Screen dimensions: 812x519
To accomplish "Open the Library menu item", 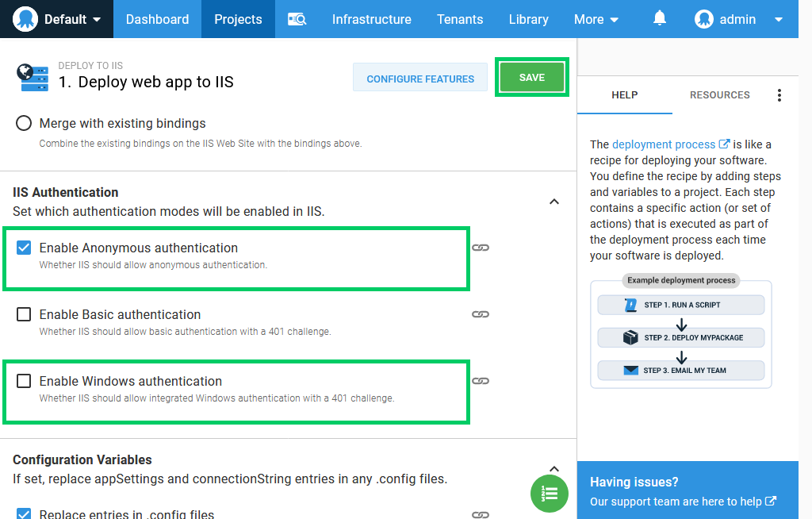I will tap(529, 19).
